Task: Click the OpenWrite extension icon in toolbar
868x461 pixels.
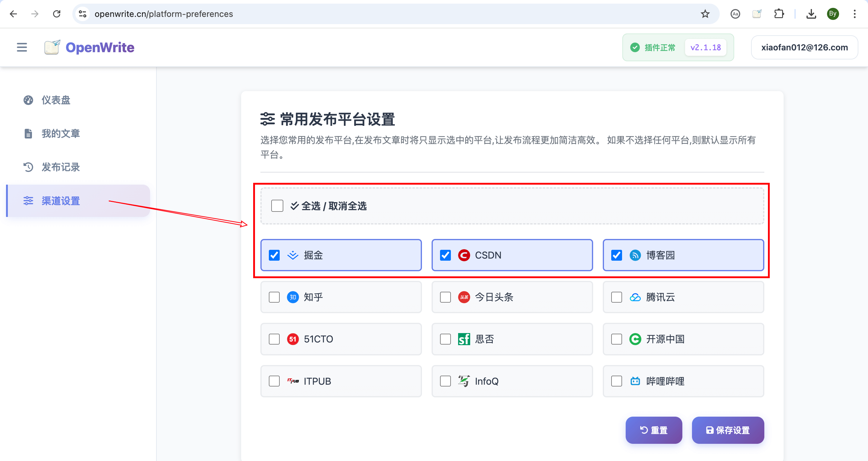Action: pyautogui.click(x=757, y=14)
